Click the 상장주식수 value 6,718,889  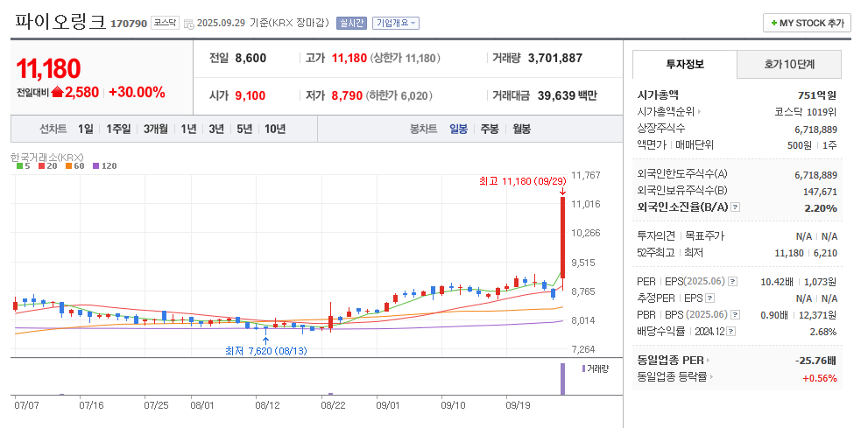pyautogui.click(x=816, y=130)
